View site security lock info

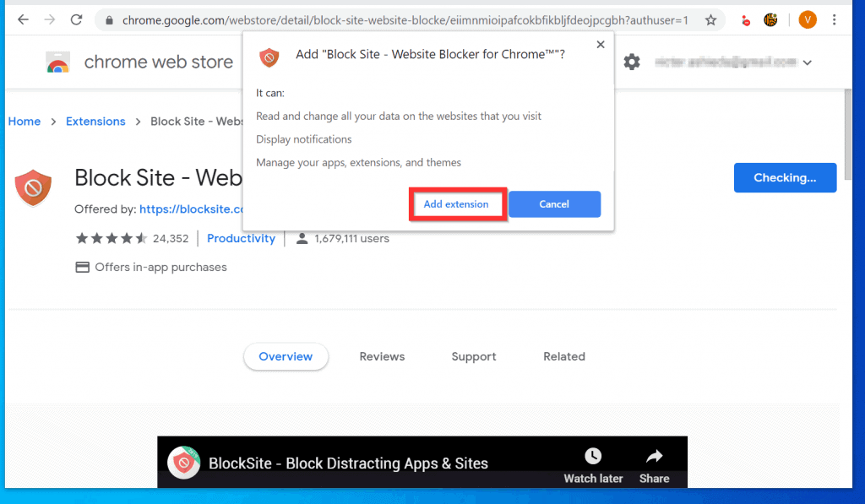pyautogui.click(x=109, y=20)
